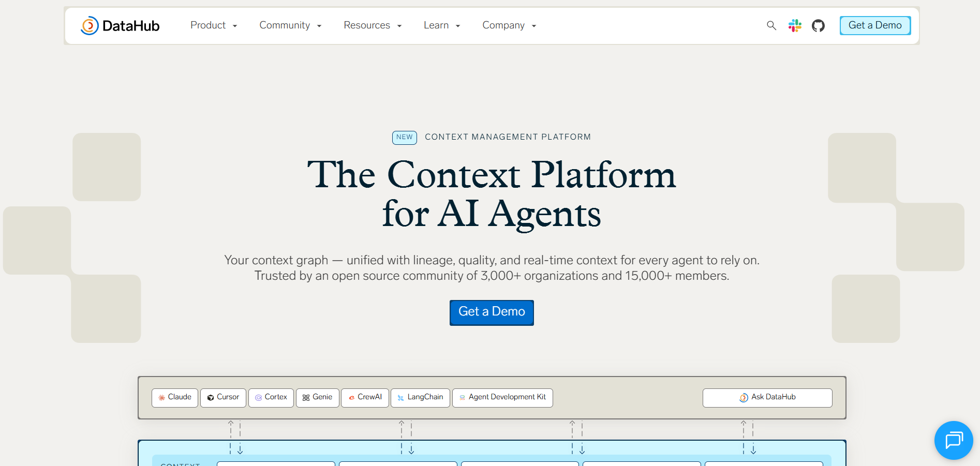980x466 pixels.
Task: Click Get a Demo in the navbar
Action: point(875,25)
